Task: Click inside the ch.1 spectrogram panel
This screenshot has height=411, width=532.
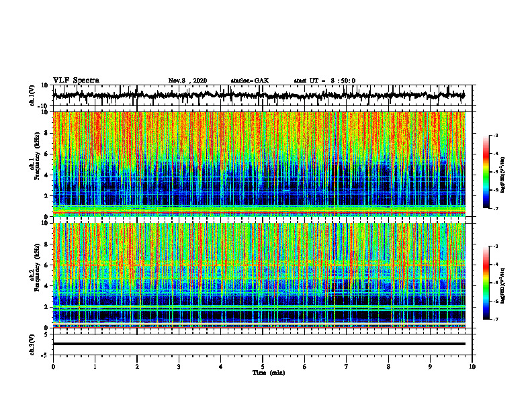Action: click(259, 164)
